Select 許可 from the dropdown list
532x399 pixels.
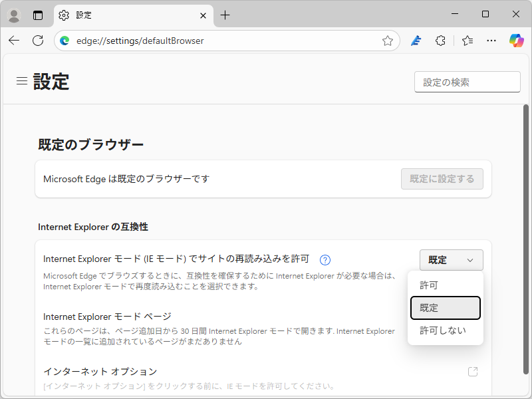[445, 285]
